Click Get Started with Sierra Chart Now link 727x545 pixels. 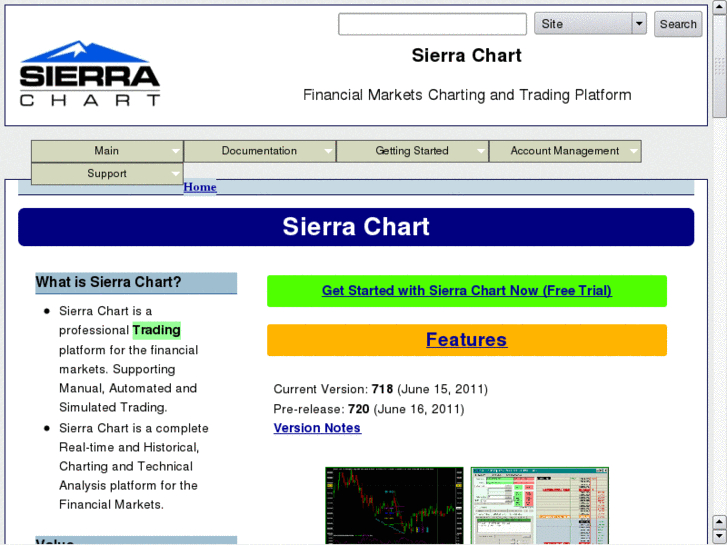pyautogui.click(x=466, y=291)
